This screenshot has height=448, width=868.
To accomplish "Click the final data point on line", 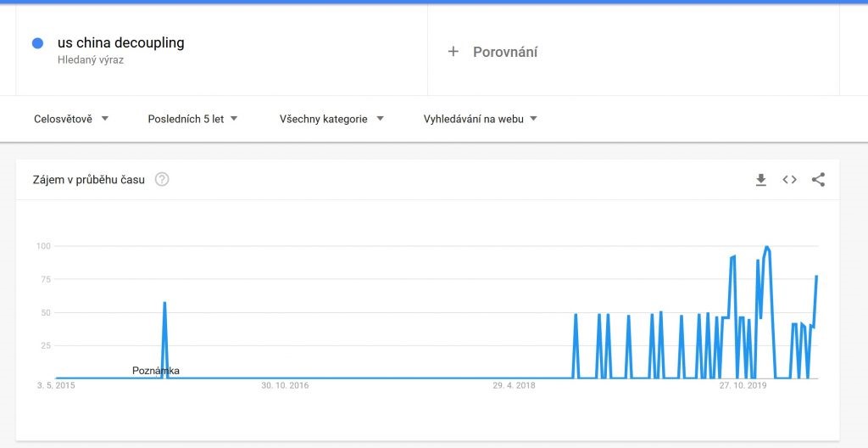I will (816, 277).
